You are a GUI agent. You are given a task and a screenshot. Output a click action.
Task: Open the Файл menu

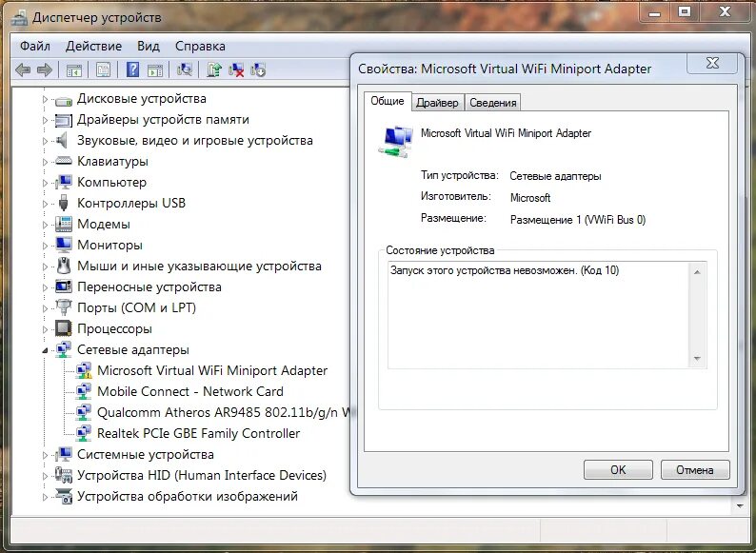34,47
